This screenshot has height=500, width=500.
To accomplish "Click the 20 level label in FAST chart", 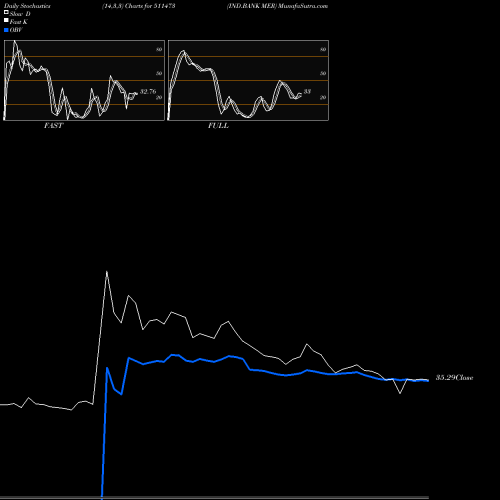I will [159, 98].
